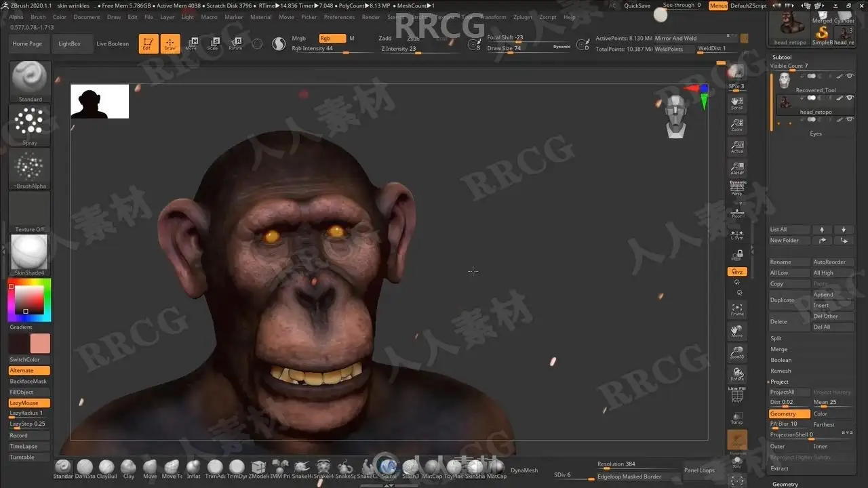Toggle head_retopo subtool visibility eye
Image resolution: width=868 pixels, height=488 pixels.
850,98
